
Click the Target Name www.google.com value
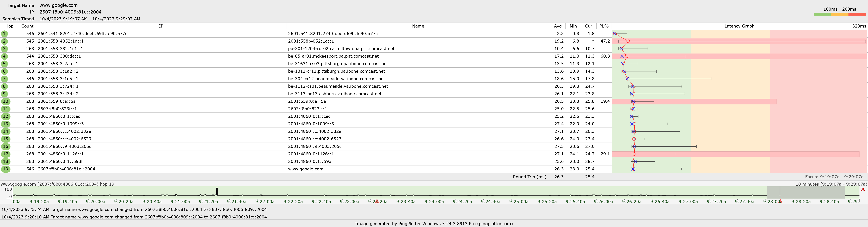click(x=59, y=5)
